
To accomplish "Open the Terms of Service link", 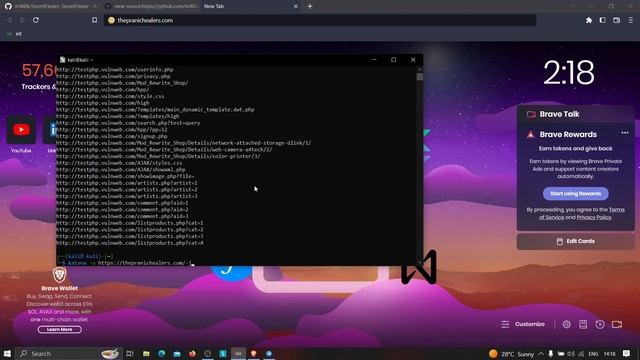I will (x=582, y=213).
